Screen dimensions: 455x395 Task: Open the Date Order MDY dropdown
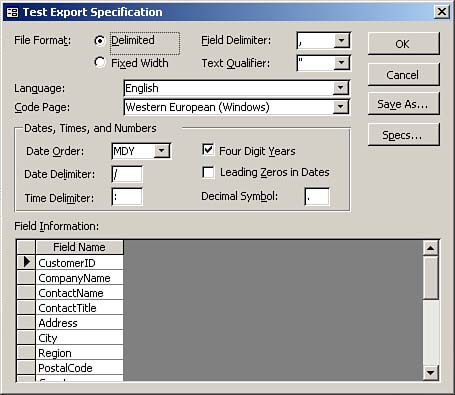[161, 151]
